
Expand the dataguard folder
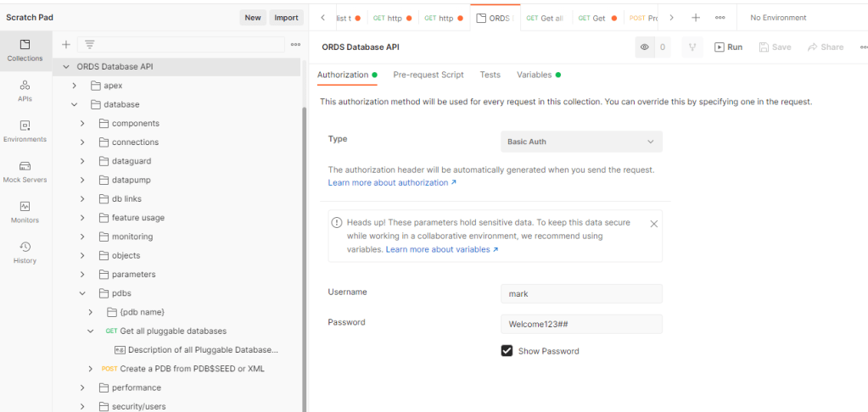(82, 161)
